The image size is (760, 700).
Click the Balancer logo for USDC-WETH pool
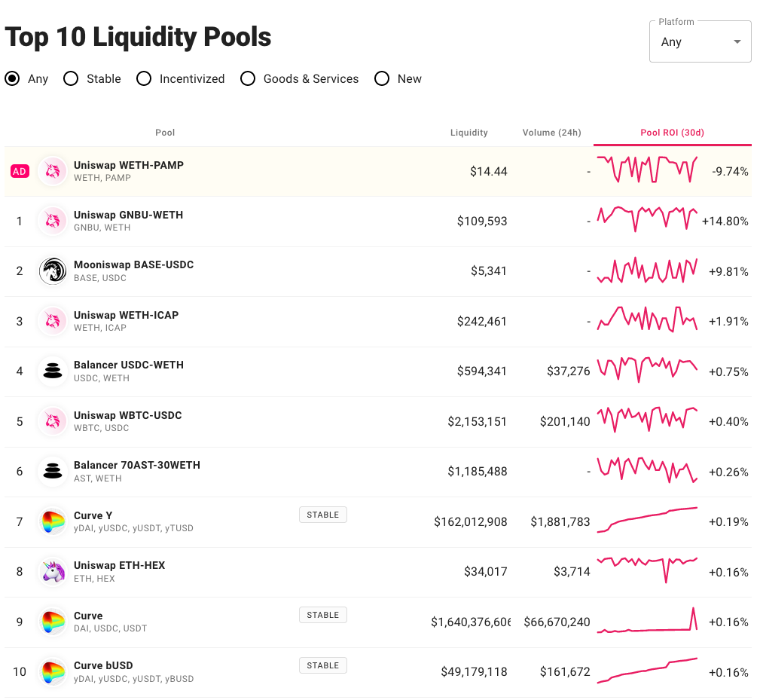point(52,371)
